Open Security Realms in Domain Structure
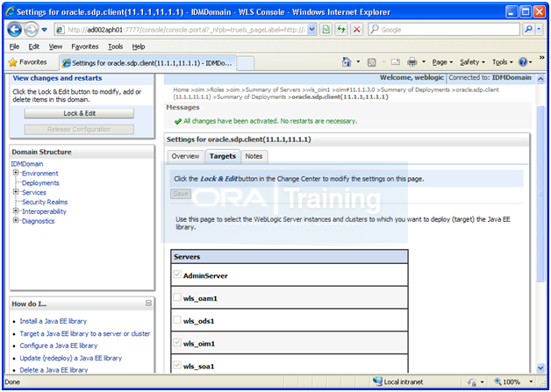 point(45,202)
